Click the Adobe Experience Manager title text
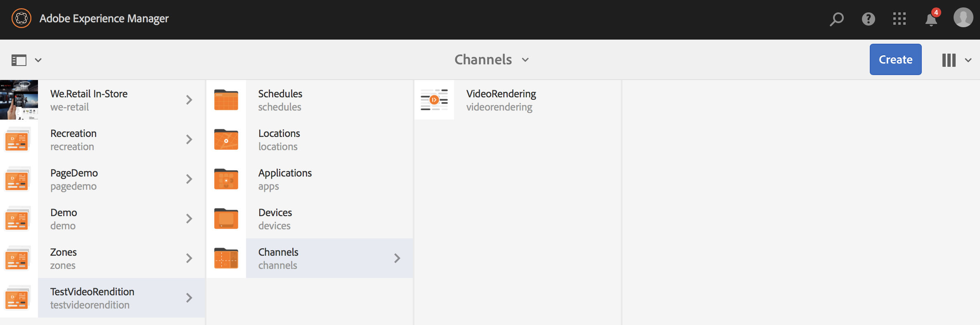980x325 pixels. coord(104,19)
